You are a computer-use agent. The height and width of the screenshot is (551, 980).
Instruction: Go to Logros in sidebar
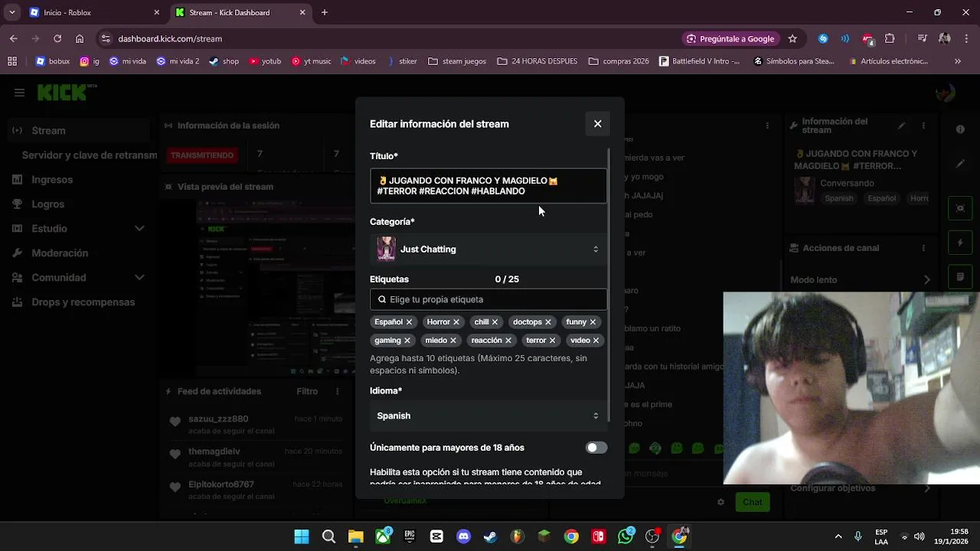click(x=48, y=204)
